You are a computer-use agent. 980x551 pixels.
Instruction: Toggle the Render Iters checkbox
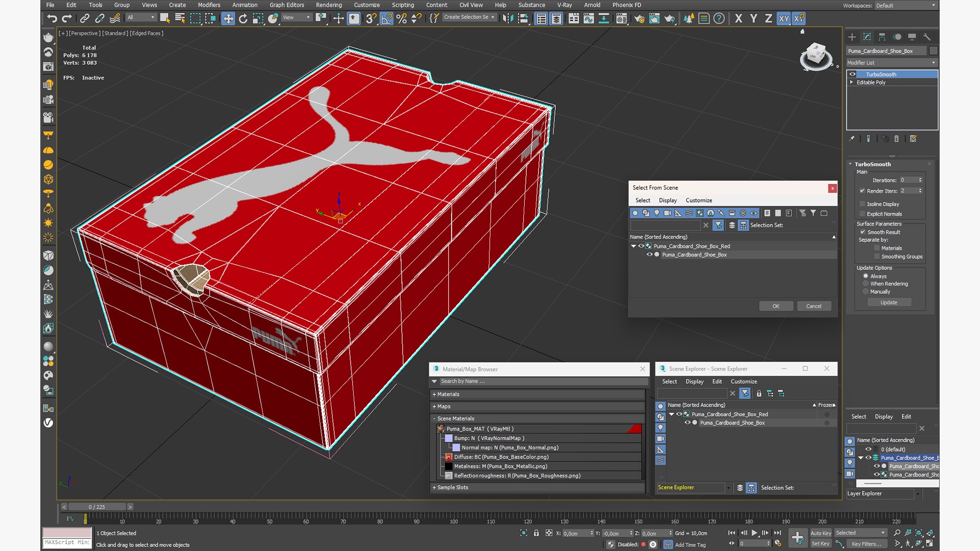click(863, 191)
